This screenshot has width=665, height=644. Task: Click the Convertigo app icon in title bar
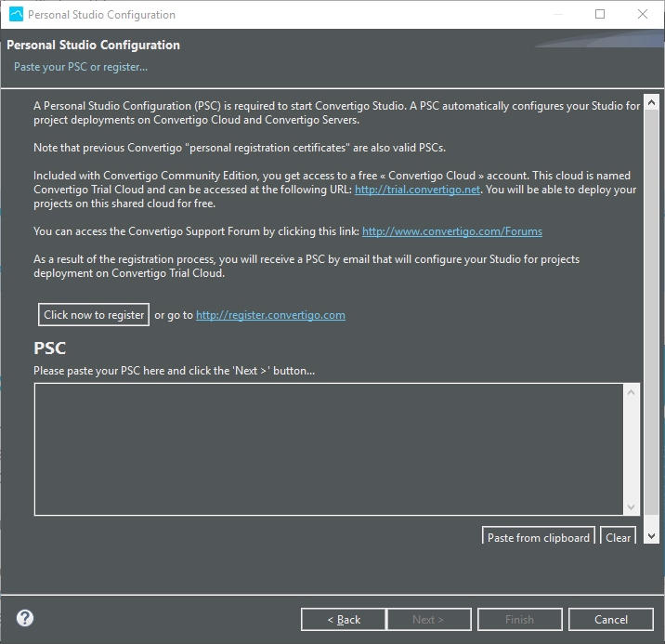point(16,15)
